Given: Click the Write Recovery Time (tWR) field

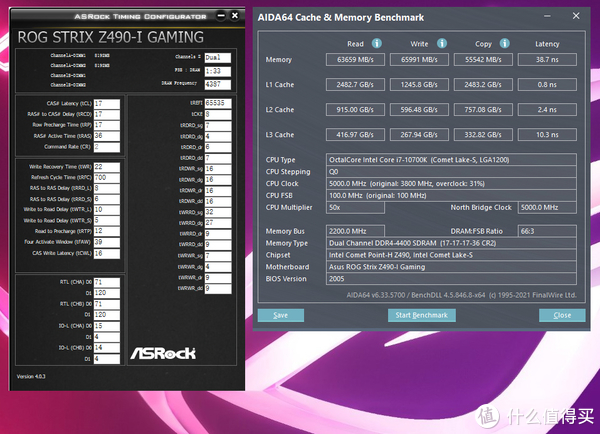Looking at the screenshot, I should 107,167.
